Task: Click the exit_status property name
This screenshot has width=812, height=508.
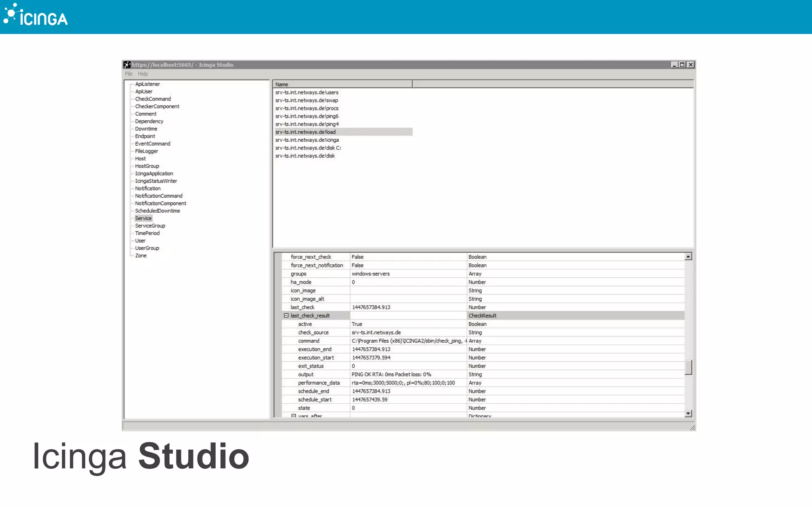Action: point(311,366)
